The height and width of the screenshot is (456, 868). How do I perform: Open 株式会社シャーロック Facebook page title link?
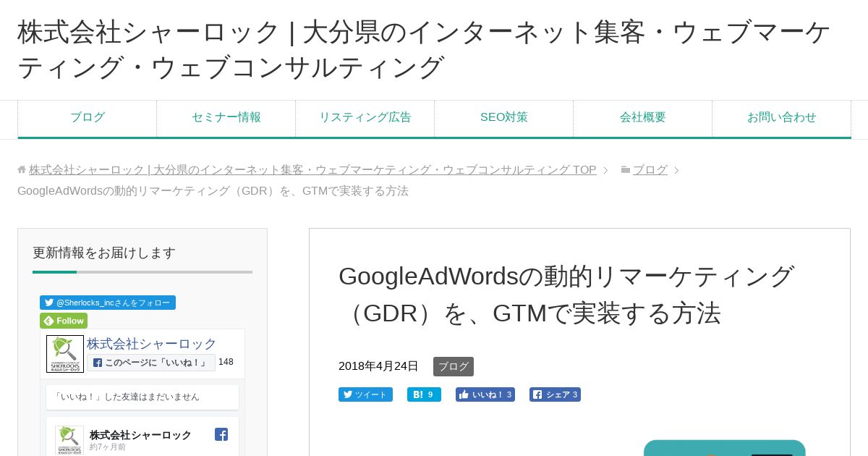(152, 344)
